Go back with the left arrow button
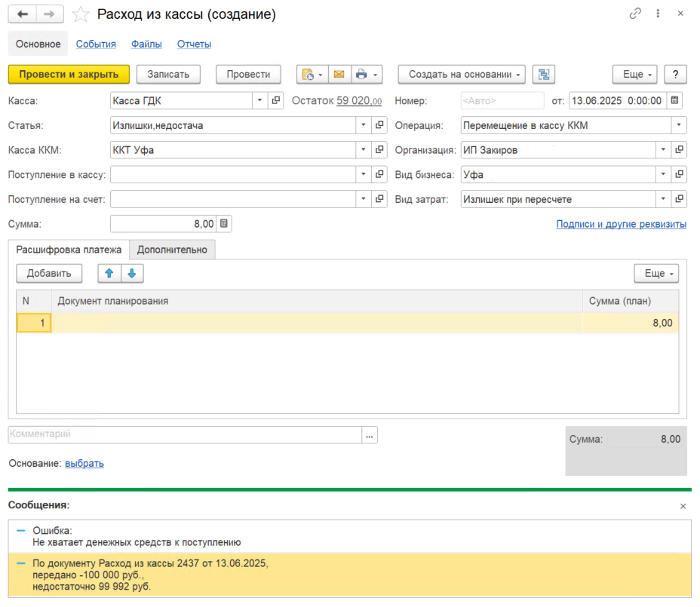This screenshot has height=607, width=700. (23, 14)
